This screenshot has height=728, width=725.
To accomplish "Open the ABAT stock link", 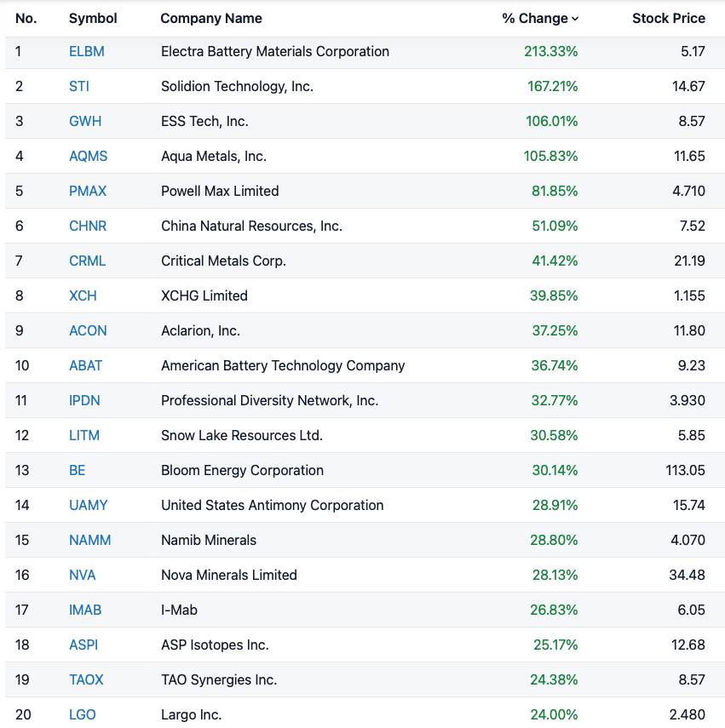I will click(86, 365).
